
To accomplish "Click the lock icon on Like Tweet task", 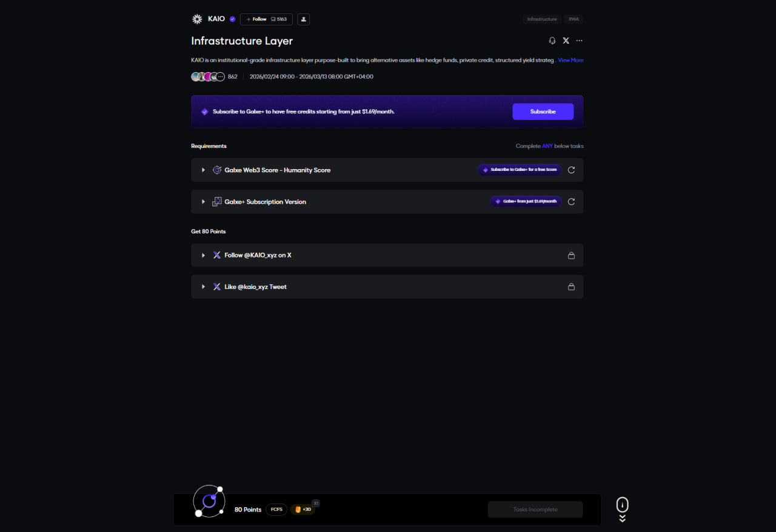I will (x=571, y=287).
